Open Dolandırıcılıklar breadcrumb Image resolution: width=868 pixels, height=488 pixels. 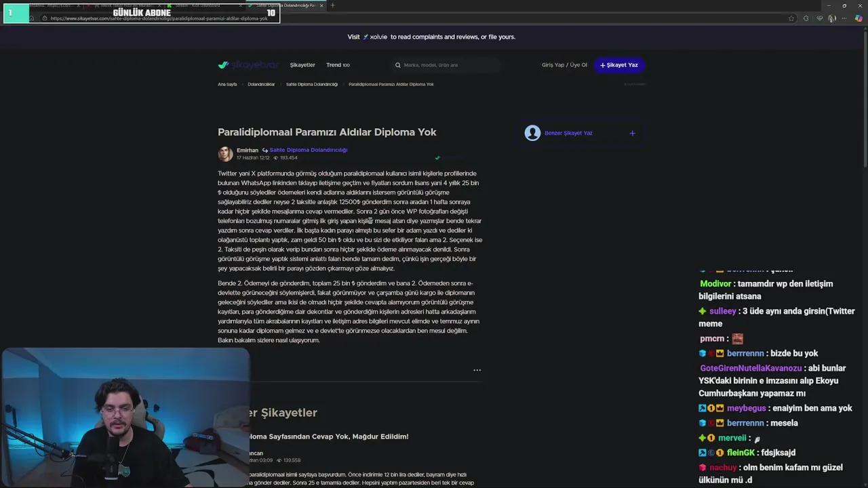tap(261, 84)
